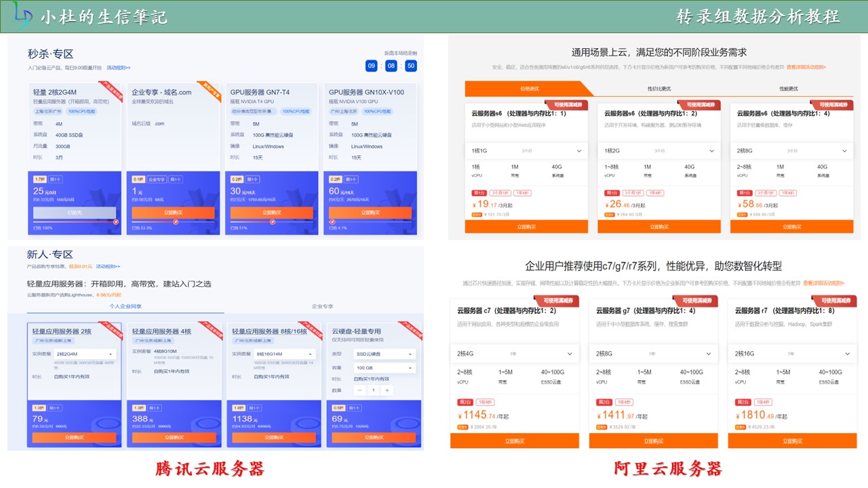Open 活动规则 link in 新人专区
Viewport: 868px width, 488px height.
coord(108,266)
